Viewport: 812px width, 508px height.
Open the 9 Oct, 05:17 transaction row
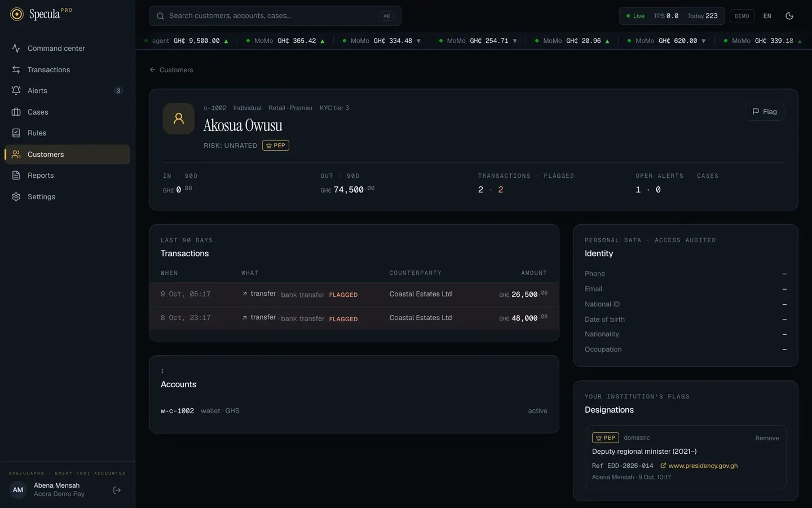tap(354, 295)
